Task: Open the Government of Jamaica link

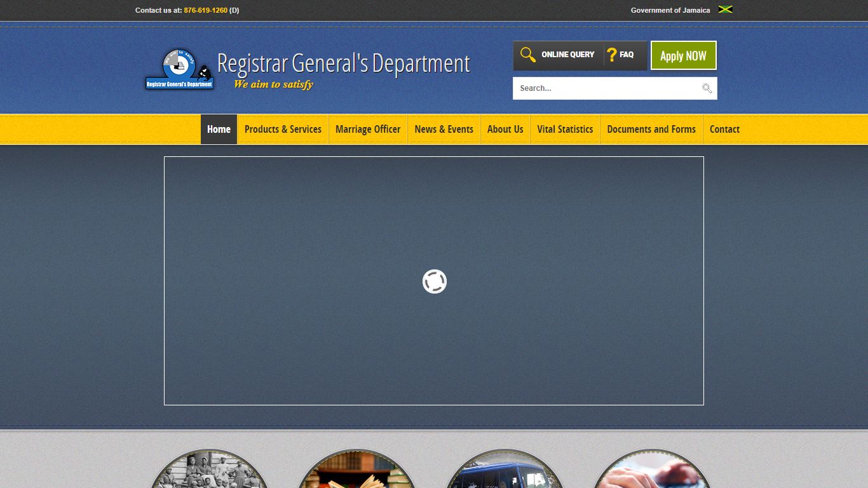Action: [x=670, y=10]
